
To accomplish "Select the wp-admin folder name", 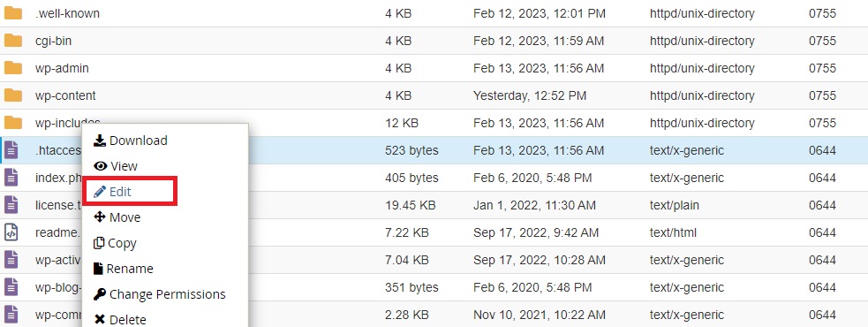I will point(62,68).
